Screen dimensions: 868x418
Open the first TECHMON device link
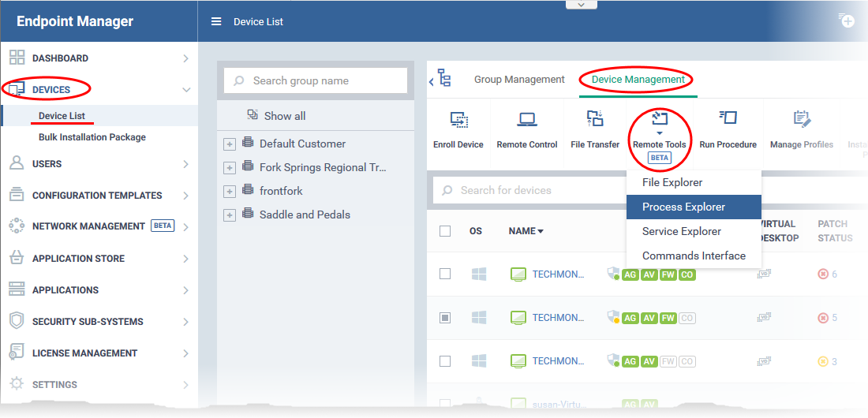click(558, 274)
